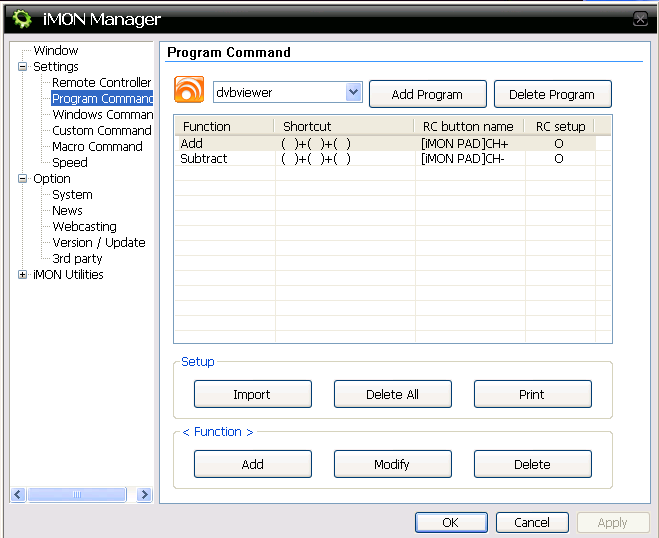Expand the iMON Utilities tree node
The height and width of the screenshot is (538, 659).
pyautogui.click(x=22, y=274)
